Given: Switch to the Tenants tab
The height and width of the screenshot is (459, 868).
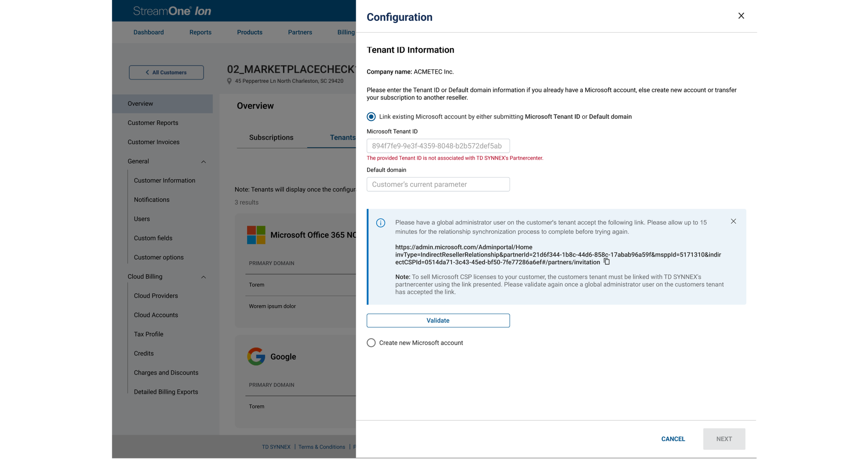Looking at the screenshot, I should (x=342, y=138).
